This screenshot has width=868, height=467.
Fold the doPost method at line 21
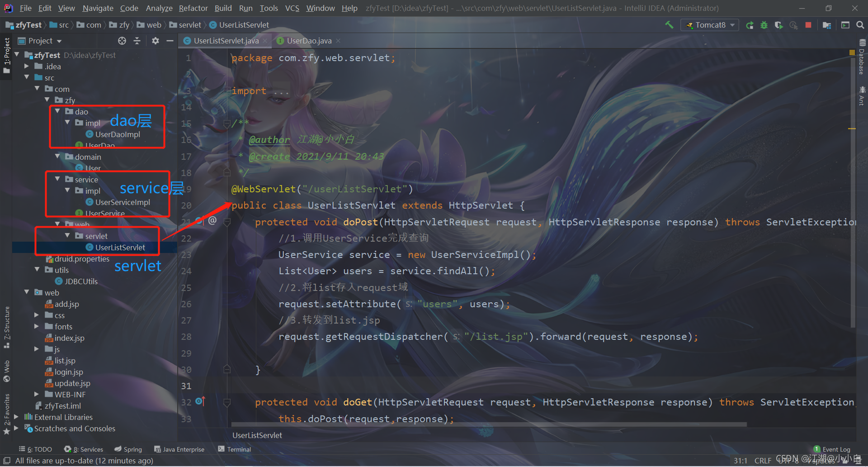pos(227,222)
